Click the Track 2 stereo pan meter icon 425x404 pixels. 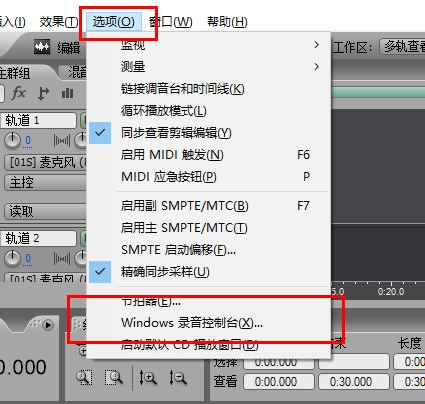62,259
